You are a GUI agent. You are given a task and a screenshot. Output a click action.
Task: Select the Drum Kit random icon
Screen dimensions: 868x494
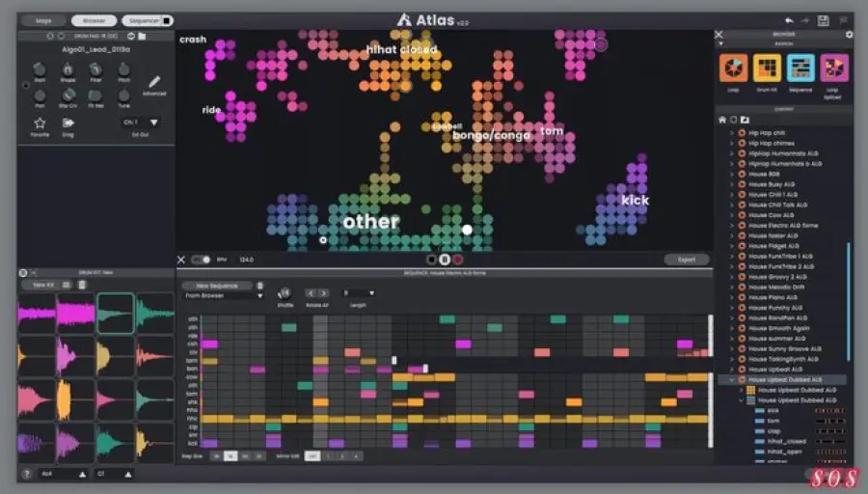coord(767,68)
